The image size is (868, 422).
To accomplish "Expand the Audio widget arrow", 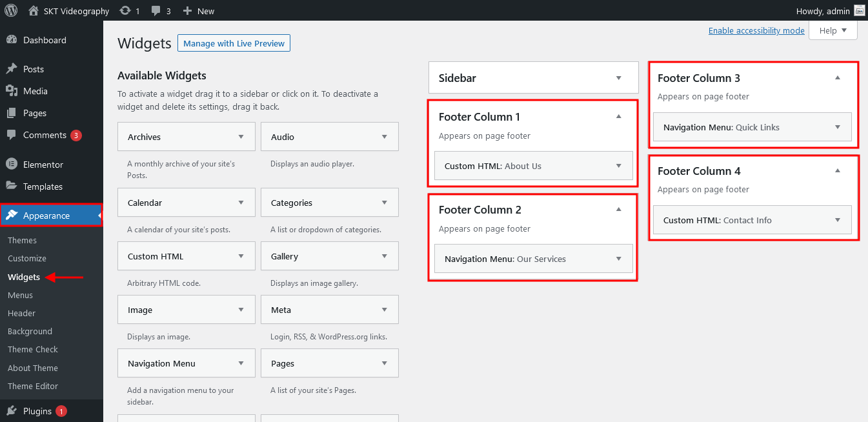I will (x=385, y=137).
